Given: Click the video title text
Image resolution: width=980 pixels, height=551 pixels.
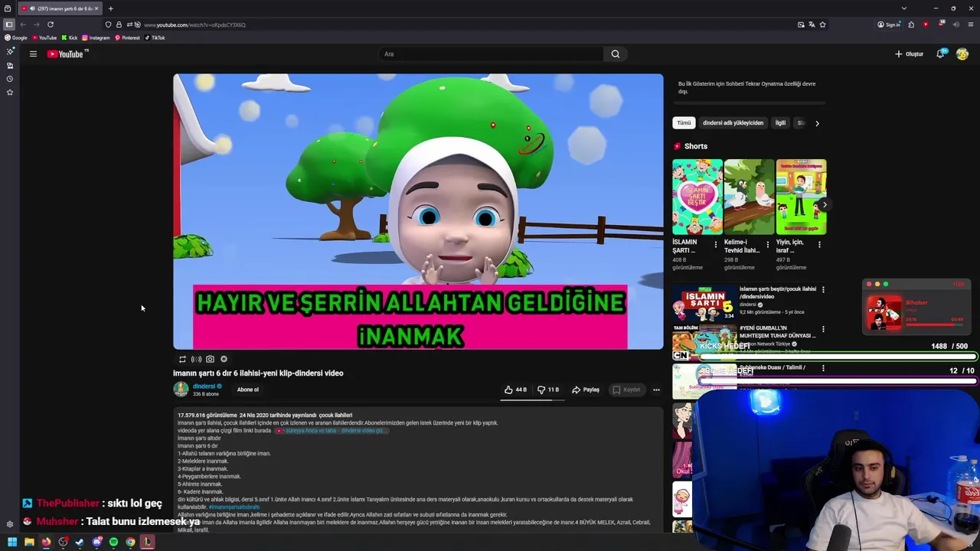Looking at the screenshot, I should pos(258,373).
